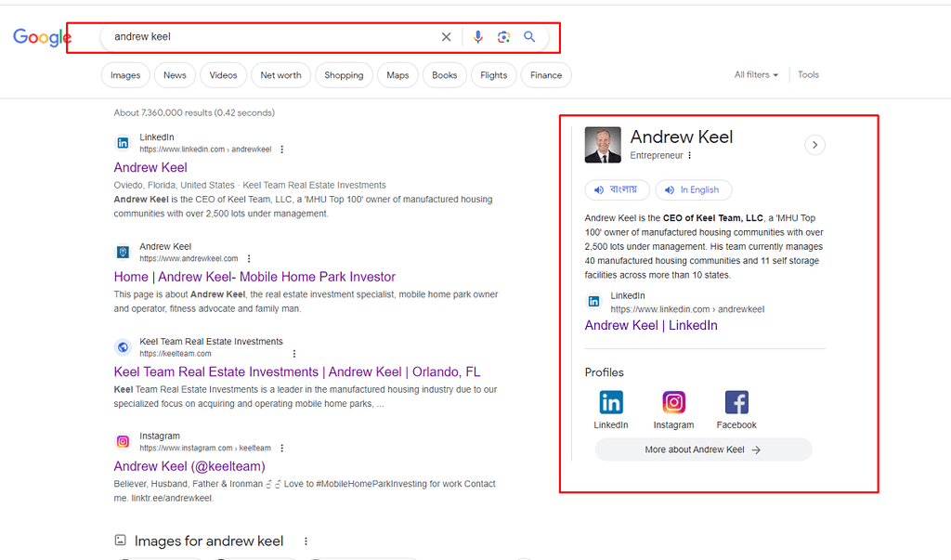Open options for the andrewkeel.com result (three dots)
This screenshot has height=560, width=951.
[249, 258]
